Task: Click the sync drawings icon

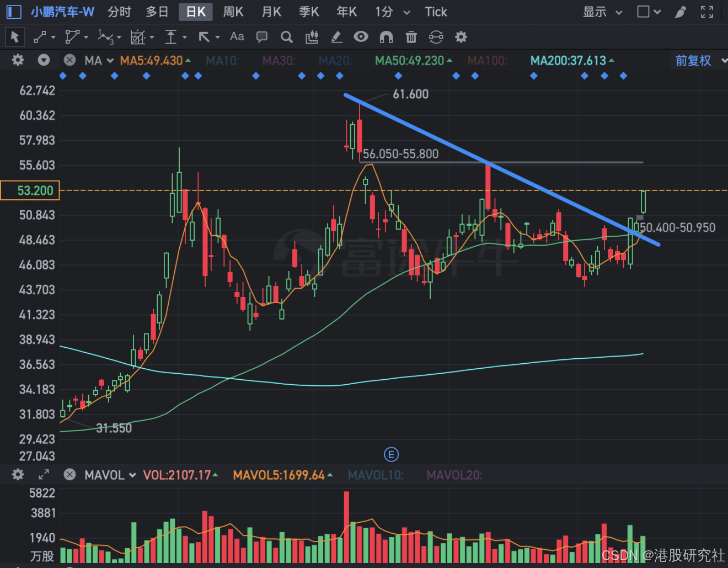Action: [436, 37]
